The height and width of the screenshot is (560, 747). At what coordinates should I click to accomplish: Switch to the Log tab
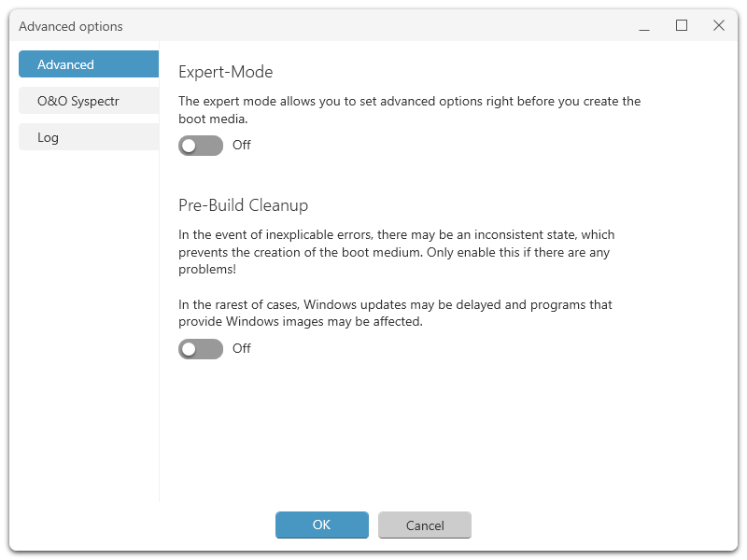point(88,137)
